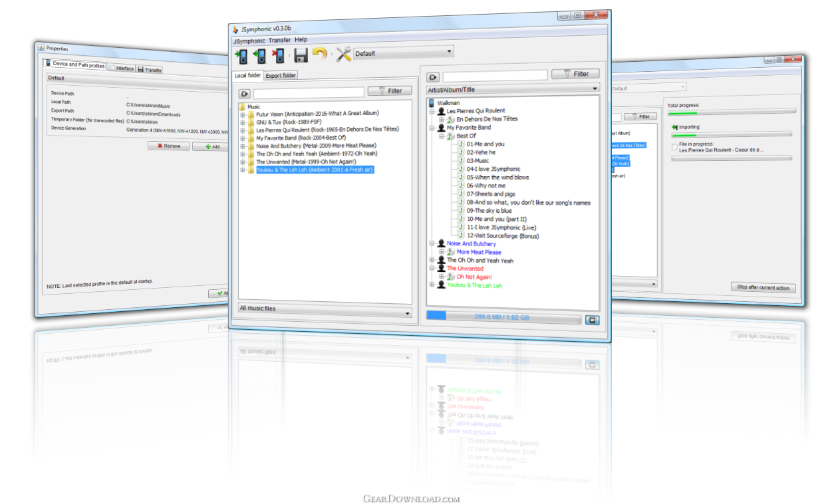822x504 pixels.
Task: Click the Remove button in Properties
Action: (169, 146)
